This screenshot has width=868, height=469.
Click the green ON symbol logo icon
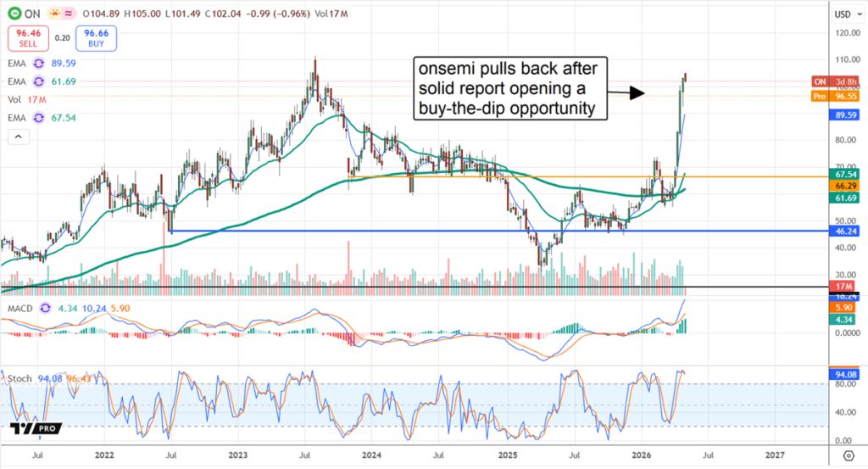coord(14,14)
